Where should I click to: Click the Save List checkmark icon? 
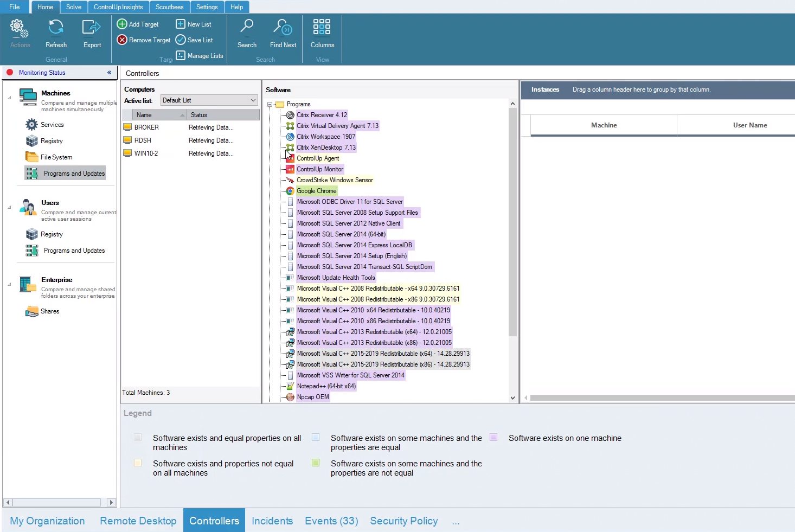pos(181,40)
